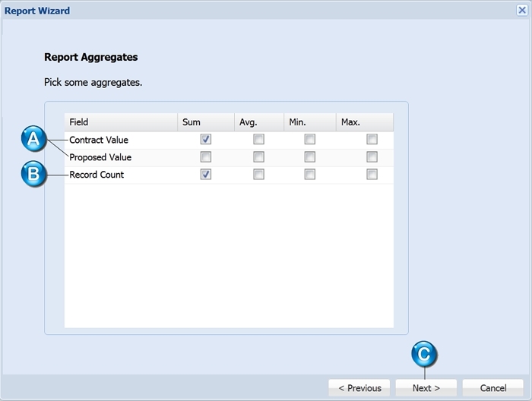Enable Max. for Contract Value
The width and height of the screenshot is (532, 401).
tap(372, 139)
